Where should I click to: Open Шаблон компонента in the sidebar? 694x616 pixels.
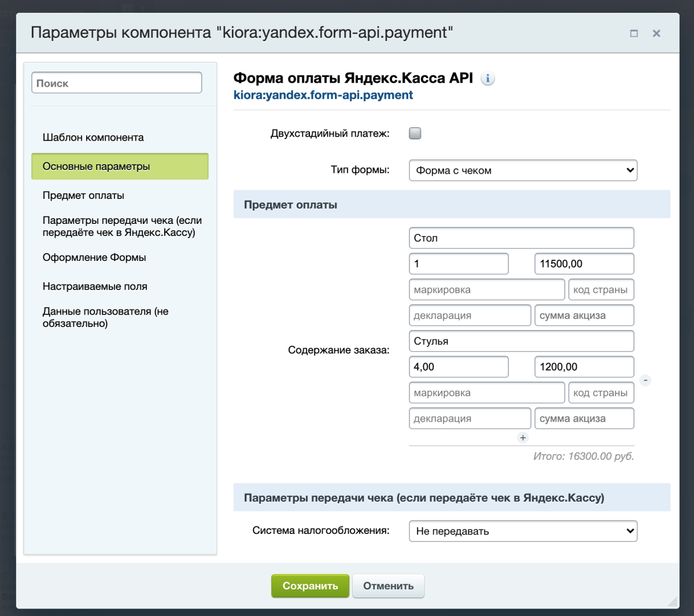93,138
